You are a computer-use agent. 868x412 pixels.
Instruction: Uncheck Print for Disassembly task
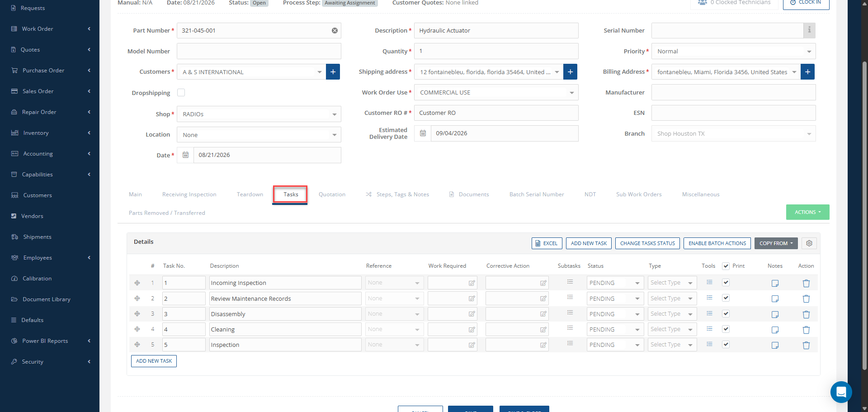click(x=726, y=313)
